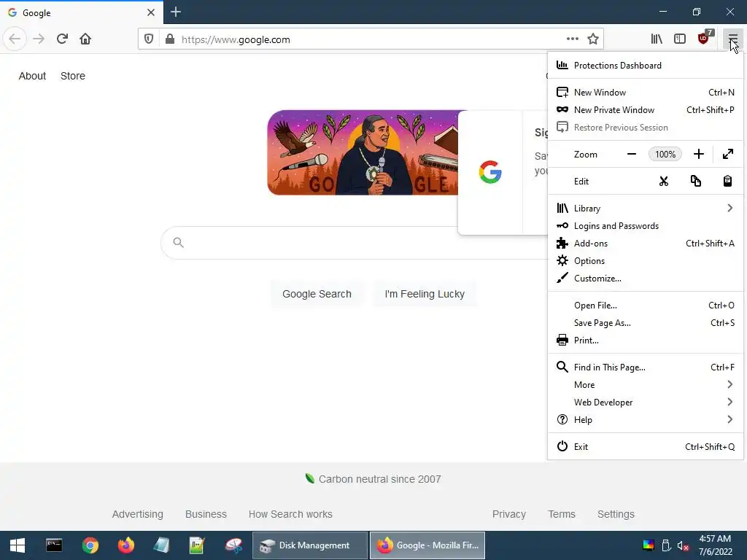Launch Command Prompt from taskbar
This screenshot has height=560, width=747.
54,545
